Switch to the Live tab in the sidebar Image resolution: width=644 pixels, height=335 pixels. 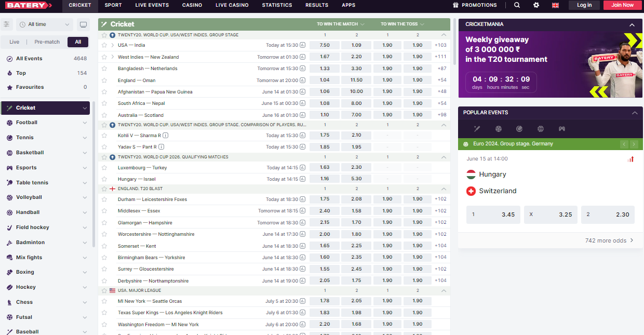(x=15, y=42)
